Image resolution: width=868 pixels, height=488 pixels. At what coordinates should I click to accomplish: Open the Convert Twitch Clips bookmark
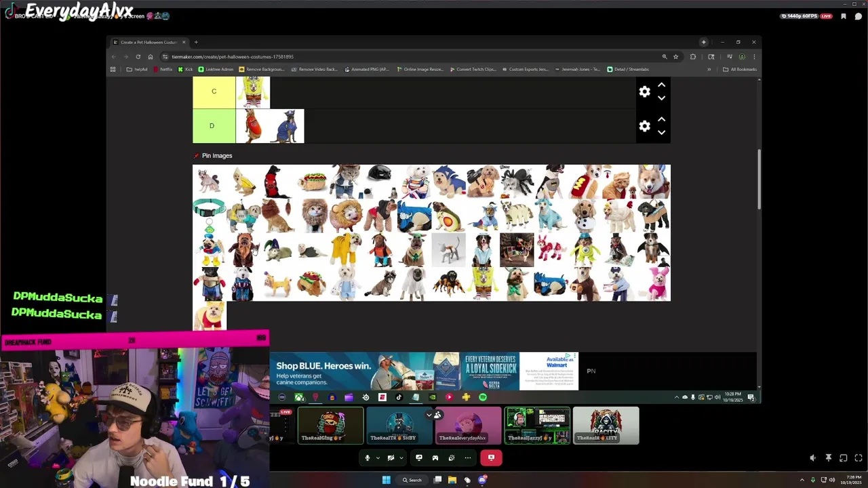(x=473, y=69)
